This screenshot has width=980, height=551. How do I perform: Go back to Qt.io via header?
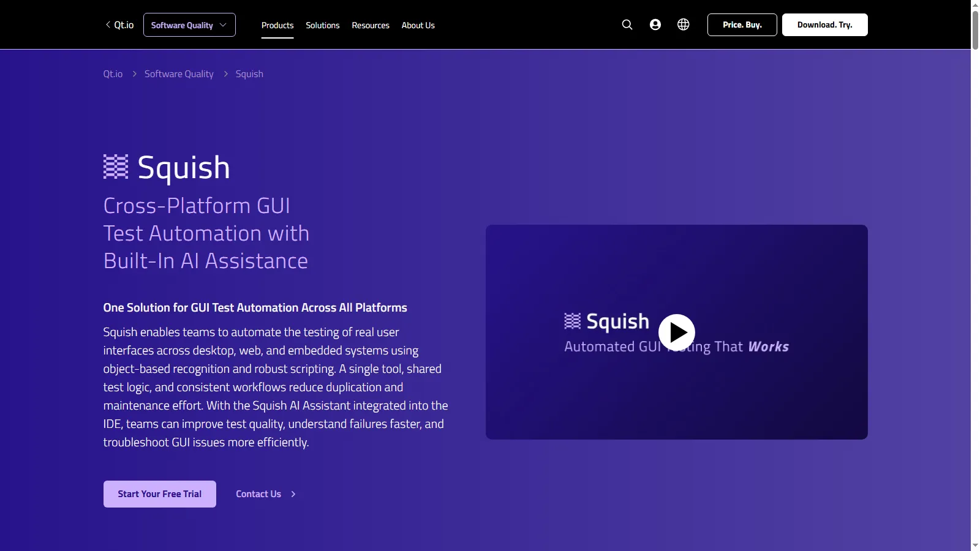(119, 25)
